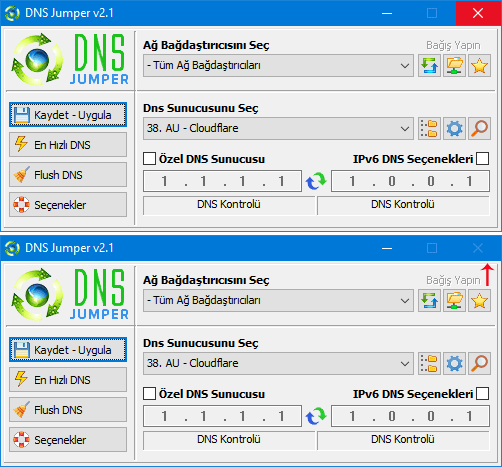The height and width of the screenshot is (467, 502).
Task: Click Bağış Yapın link in top window
Action: 453,45
